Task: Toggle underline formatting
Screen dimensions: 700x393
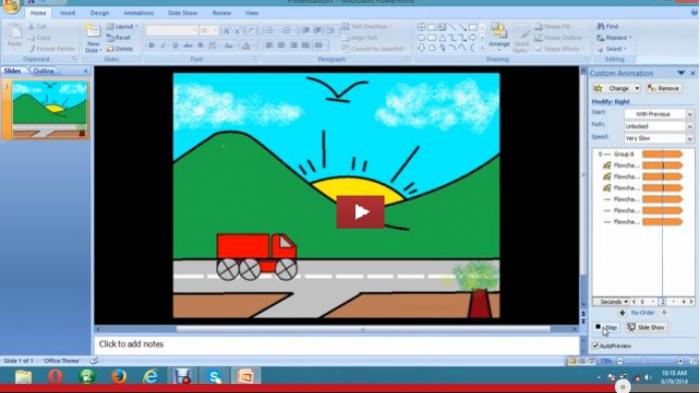Action: click(175, 46)
